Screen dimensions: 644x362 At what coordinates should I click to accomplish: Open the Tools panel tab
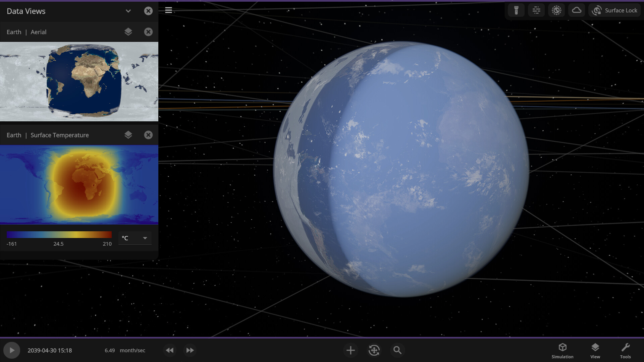click(x=626, y=350)
